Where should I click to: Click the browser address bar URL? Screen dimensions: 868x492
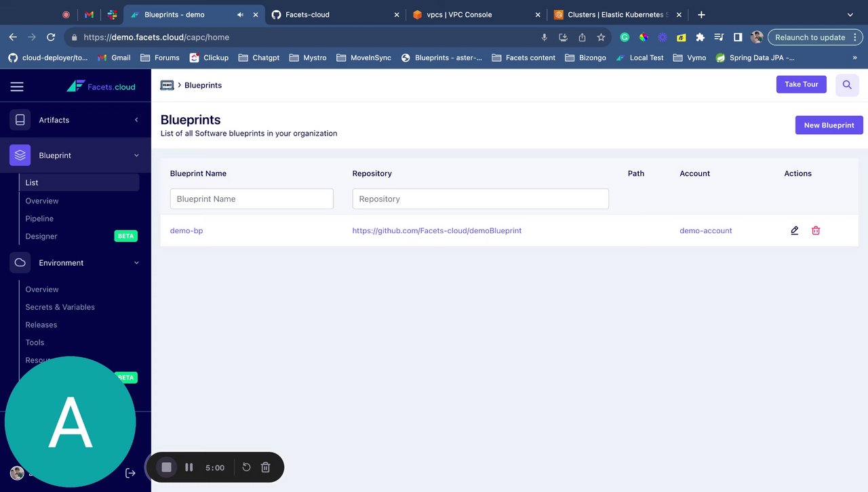(x=156, y=37)
